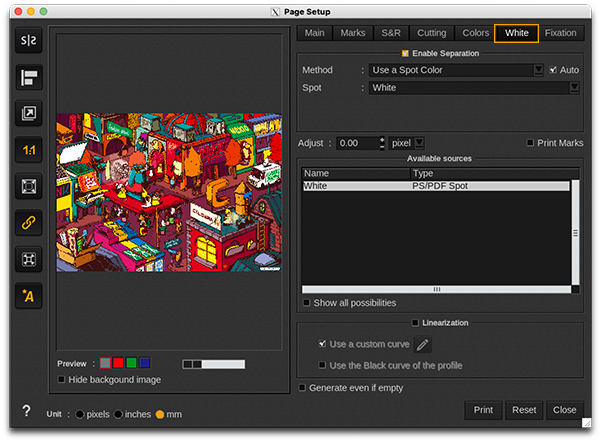Select the inches unit radio button
The height and width of the screenshot is (440, 600).
click(119, 414)
